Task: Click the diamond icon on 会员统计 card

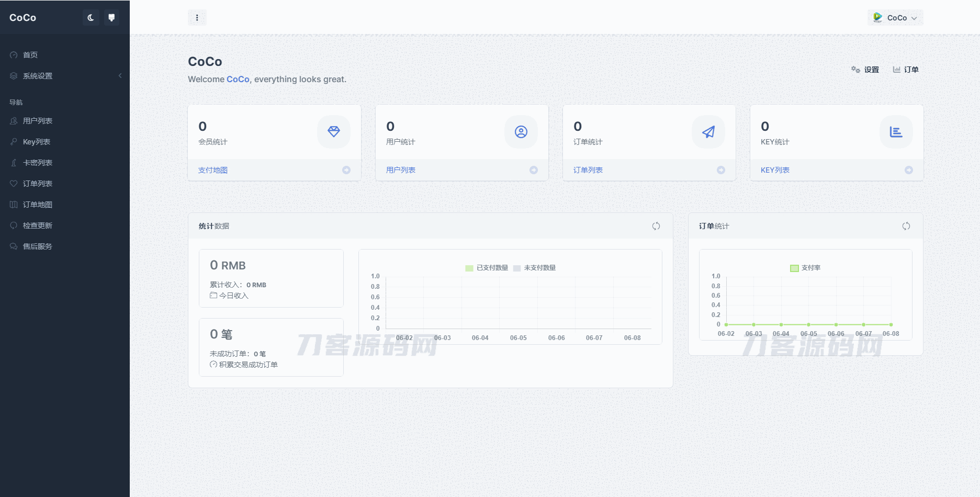Action: 333,132
